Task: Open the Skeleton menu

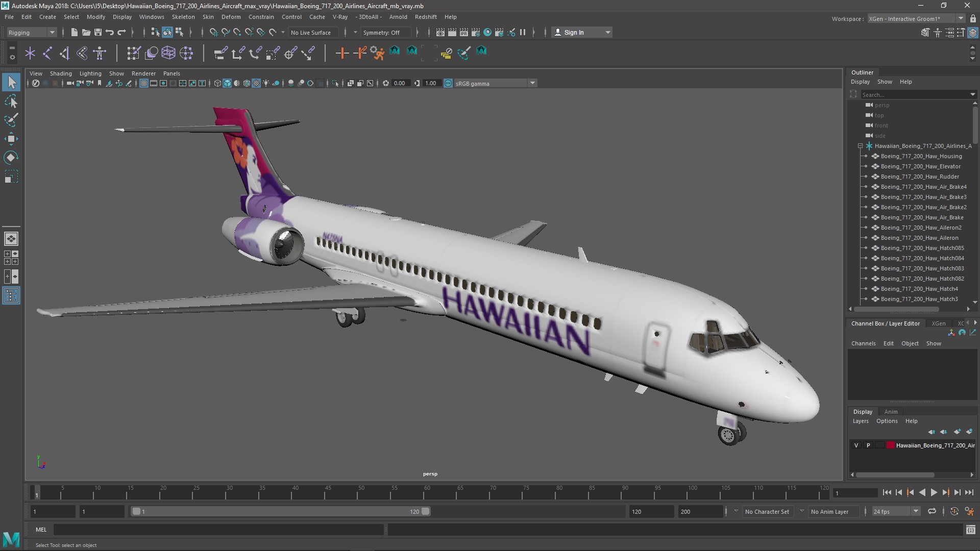Action: [183, 17]
